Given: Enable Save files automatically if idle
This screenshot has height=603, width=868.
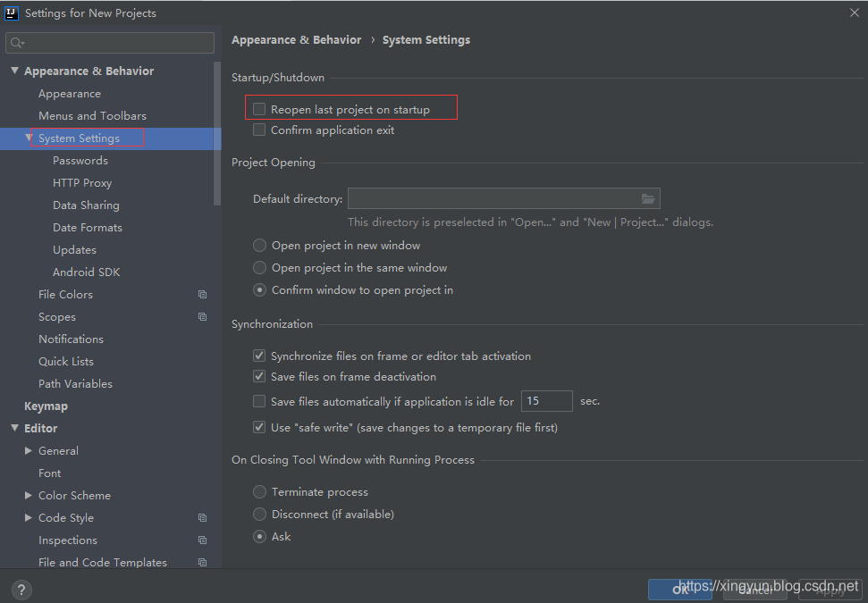Looking at the screenshot, I should pos(259,401).
